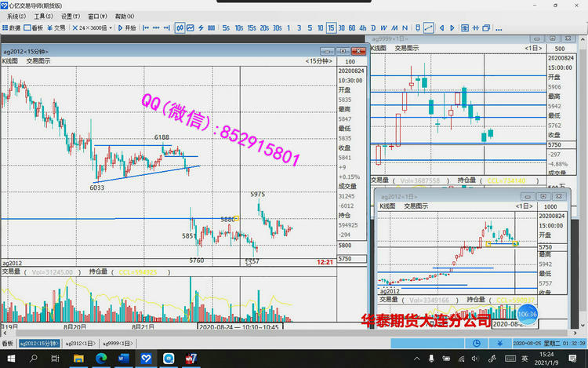
Task: Open the <15分钟> period selector
Action: pyautogui.click(x=319, y=60)
